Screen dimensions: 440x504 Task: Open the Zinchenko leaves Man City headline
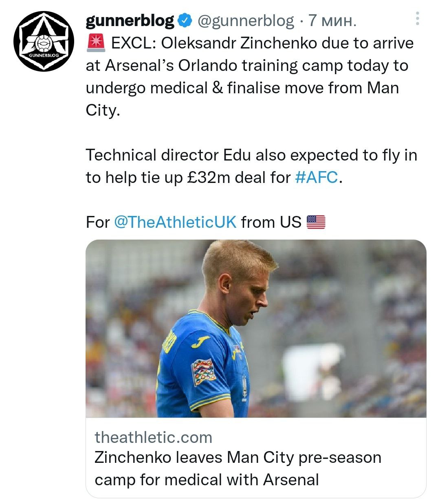click(x=238, y=468)
